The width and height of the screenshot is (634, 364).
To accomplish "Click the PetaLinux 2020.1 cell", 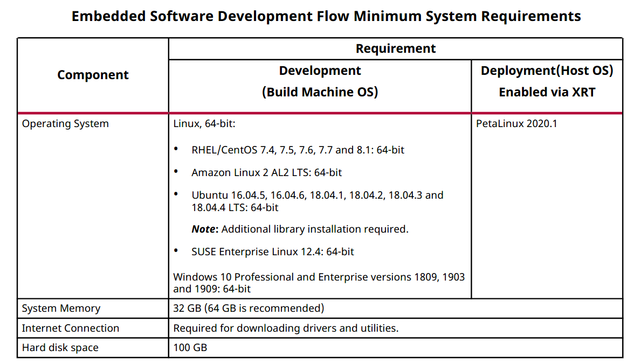I will [x=516, y=124].
